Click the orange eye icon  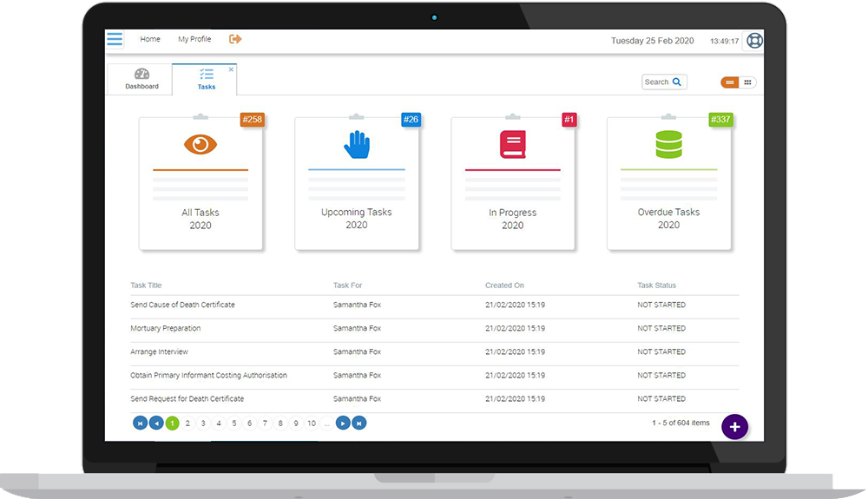201,144
